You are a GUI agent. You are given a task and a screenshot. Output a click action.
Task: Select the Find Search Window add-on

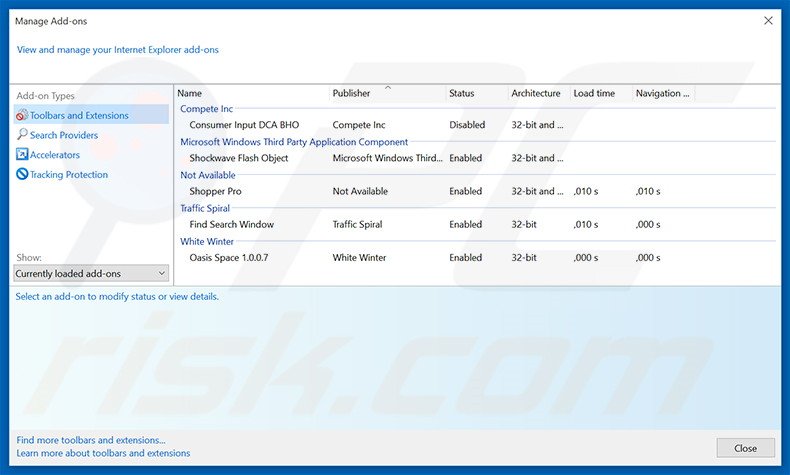click(x=231, y=225)
